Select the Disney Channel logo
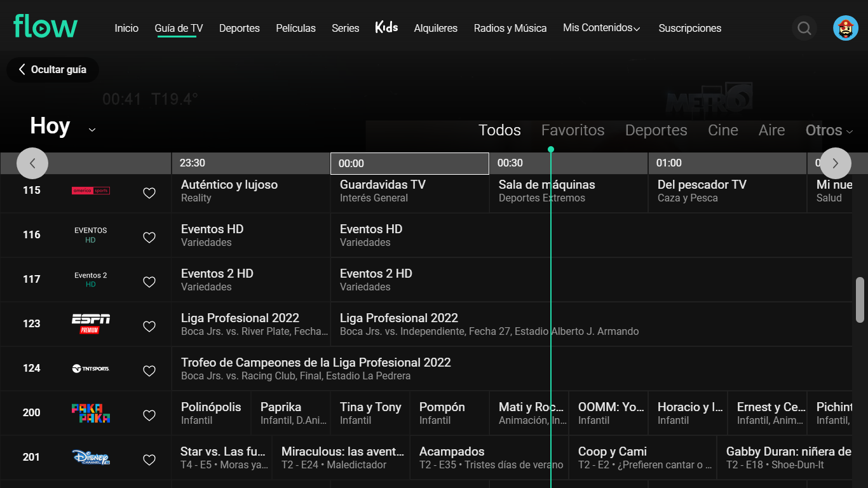The height and width of the screenshot is (488, 868). click(x=91, y=457)
